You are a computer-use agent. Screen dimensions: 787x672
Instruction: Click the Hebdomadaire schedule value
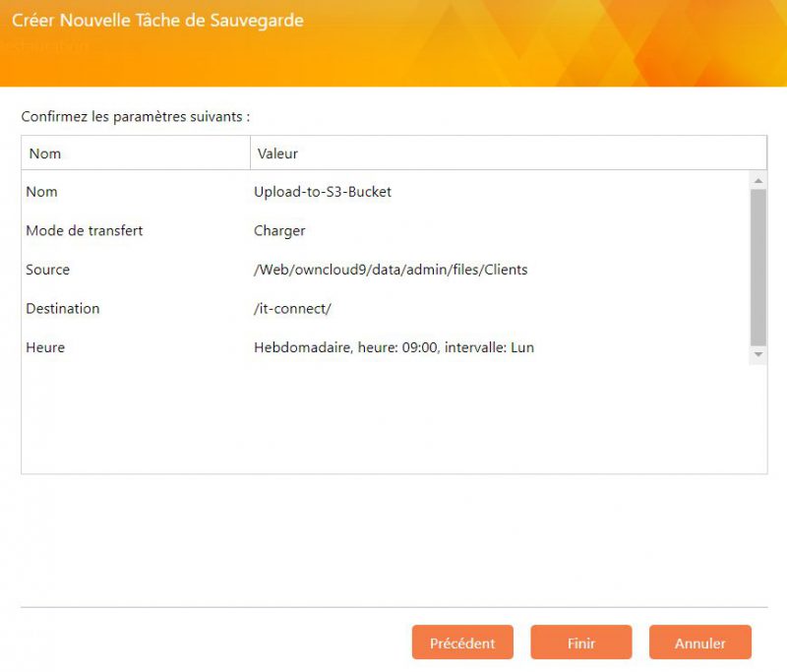pyautogui.click(x=393, y=347)
